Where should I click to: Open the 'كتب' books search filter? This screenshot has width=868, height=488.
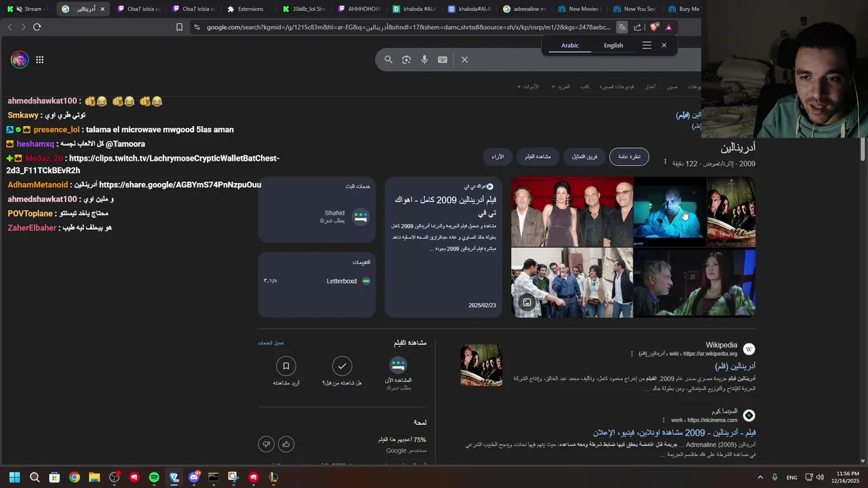(585, 87)
